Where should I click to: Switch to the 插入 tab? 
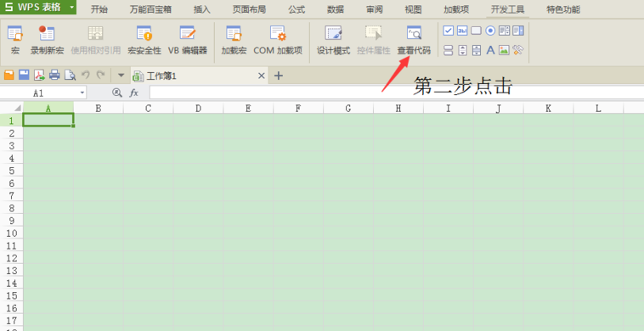coord(201,9)
